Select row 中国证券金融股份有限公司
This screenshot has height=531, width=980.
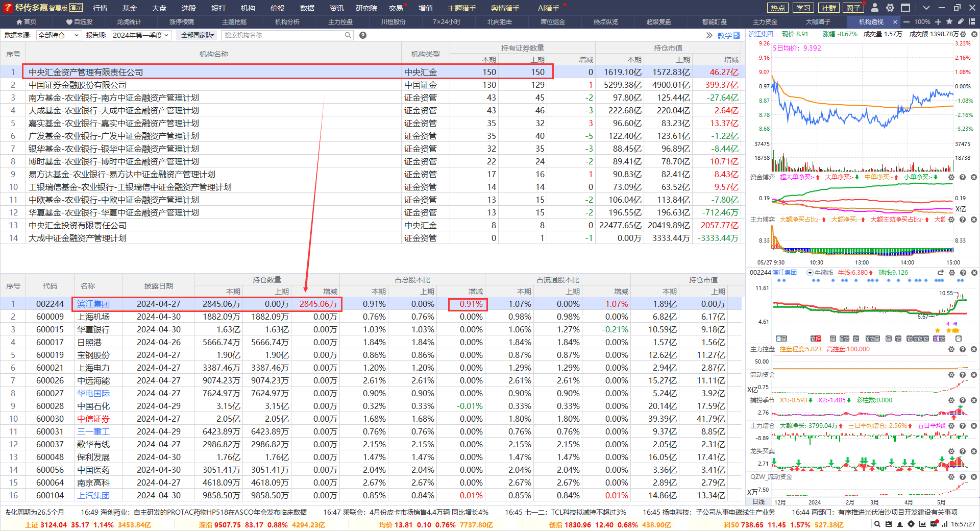pyautogui.click(x=372, y=85)
